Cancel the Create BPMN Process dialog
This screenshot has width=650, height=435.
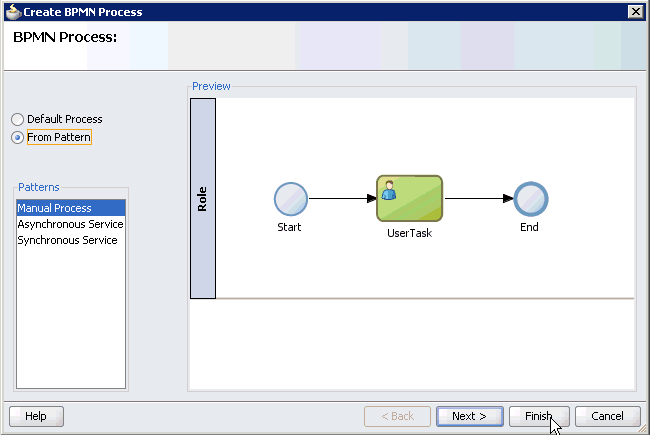click(607, 416)
